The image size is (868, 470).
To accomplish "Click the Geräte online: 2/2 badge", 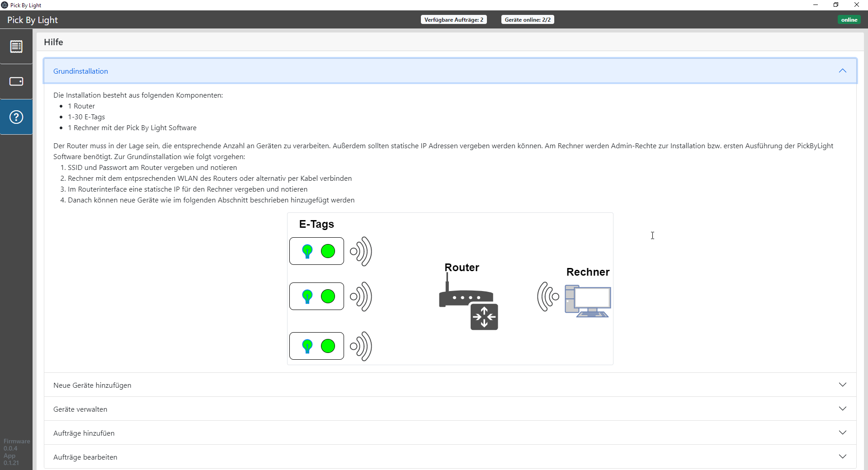I will point(527,20).
